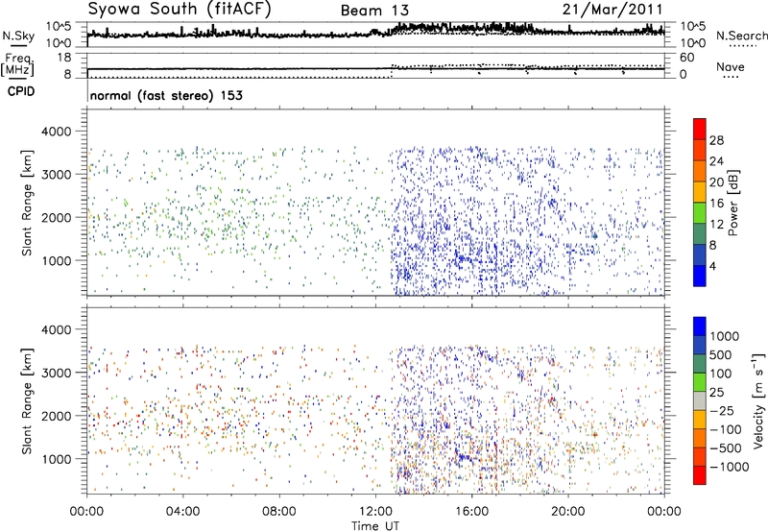The width and height of the screenshot is (768, 532).
Task: Click the '04:00' time axis tick label
Action: point(182,512)
